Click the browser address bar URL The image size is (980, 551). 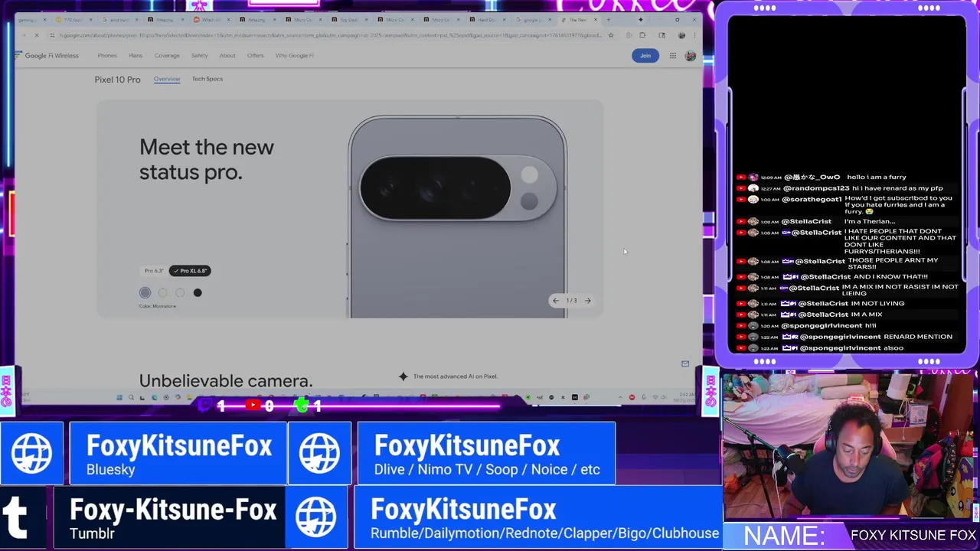(x=329, y=35)
